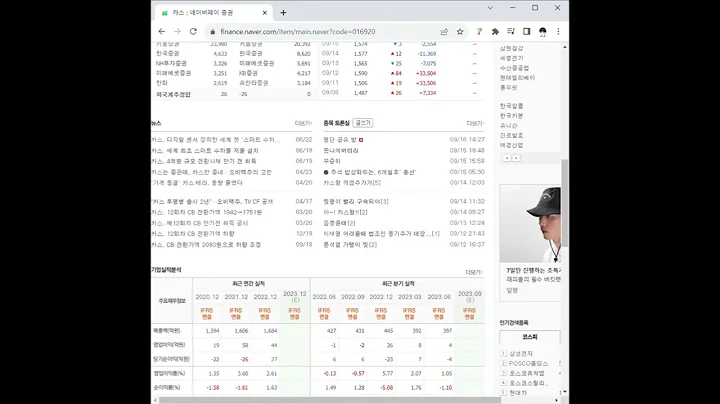The height and width of the screenshot is (404, 720).
Task: Click the vertical scrollbar thumb
Action: coord(565,202)
